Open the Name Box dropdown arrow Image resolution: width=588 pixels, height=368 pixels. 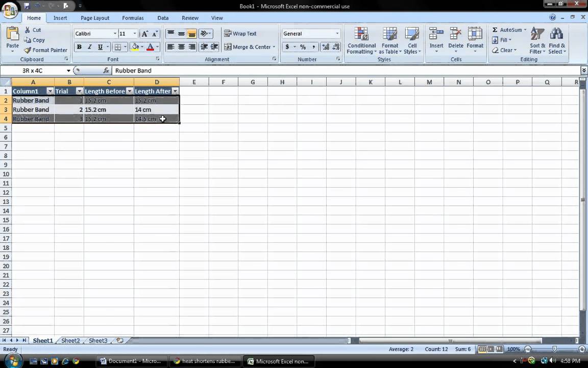pyautogui.click(x=68, y=71)
